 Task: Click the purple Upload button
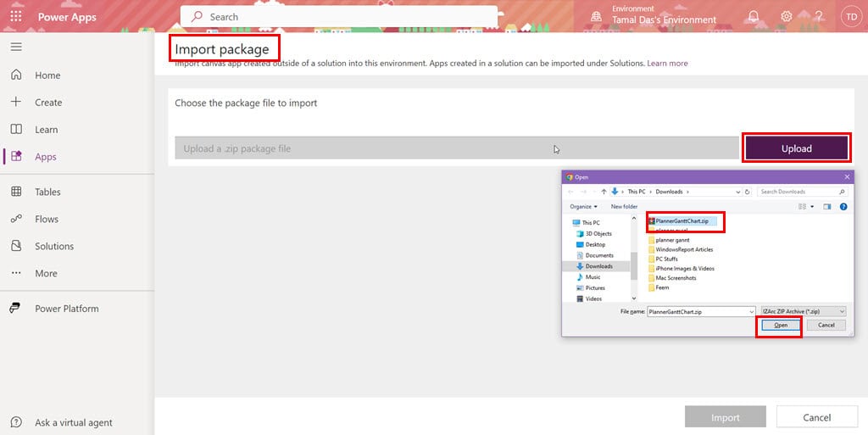click(x=797, y=148)
